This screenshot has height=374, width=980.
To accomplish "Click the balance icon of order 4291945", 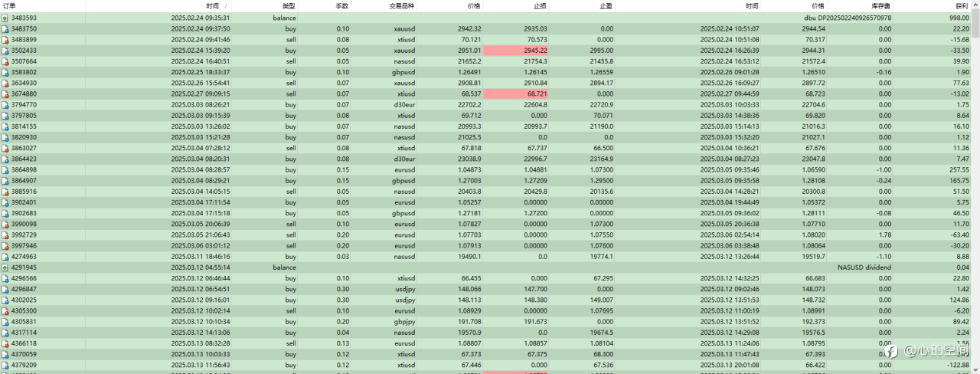I will [5, 267].
